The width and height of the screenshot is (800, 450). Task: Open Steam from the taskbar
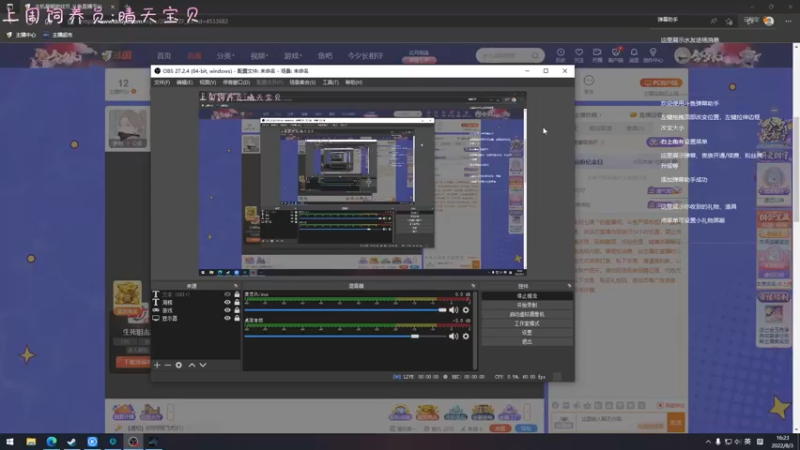(x=71, y=441)
